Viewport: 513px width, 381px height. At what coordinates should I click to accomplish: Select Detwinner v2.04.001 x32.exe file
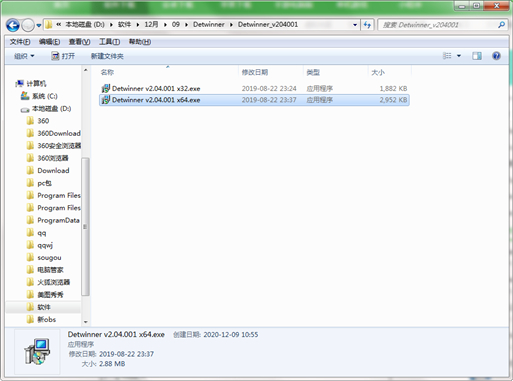click(x=254, y=88)
